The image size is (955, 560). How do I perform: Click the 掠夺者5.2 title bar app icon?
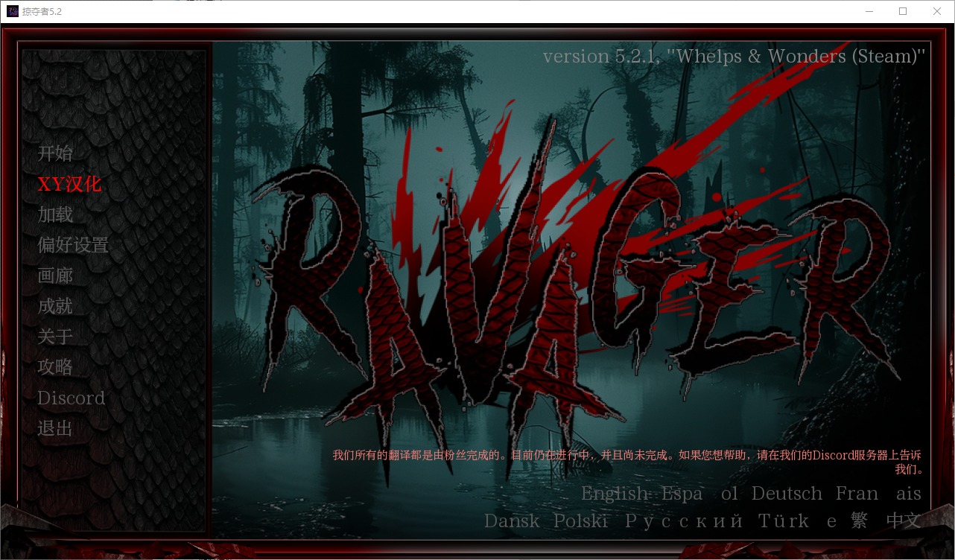point(13,11)
